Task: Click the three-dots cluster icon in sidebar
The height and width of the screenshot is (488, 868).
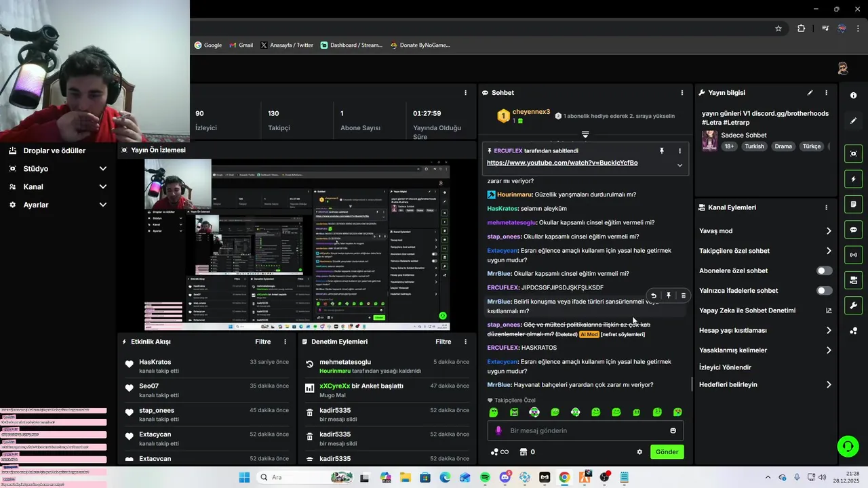Action: pos(853,331)
